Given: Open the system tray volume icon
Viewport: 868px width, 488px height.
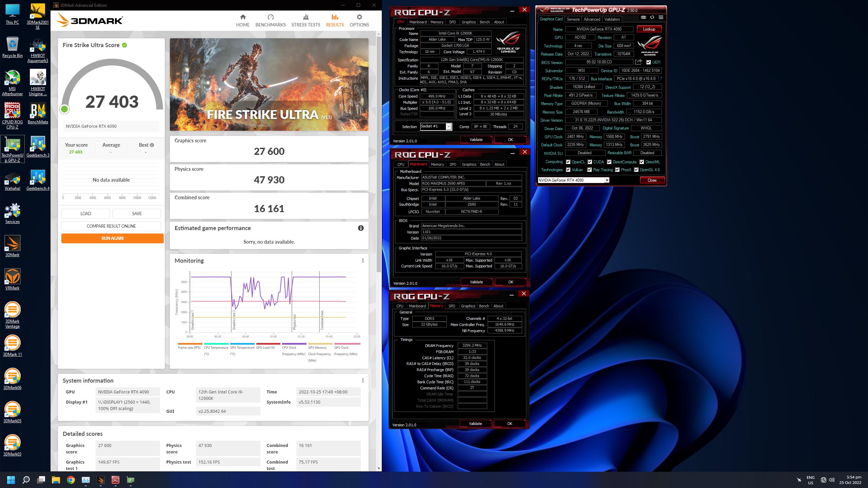Looking at the screenshot, I should point(832,480).
